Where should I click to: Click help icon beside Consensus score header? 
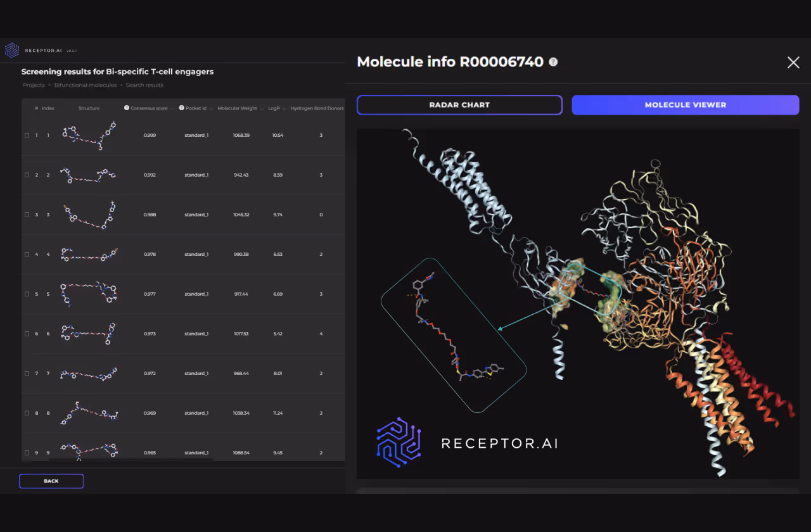(127, 108)
